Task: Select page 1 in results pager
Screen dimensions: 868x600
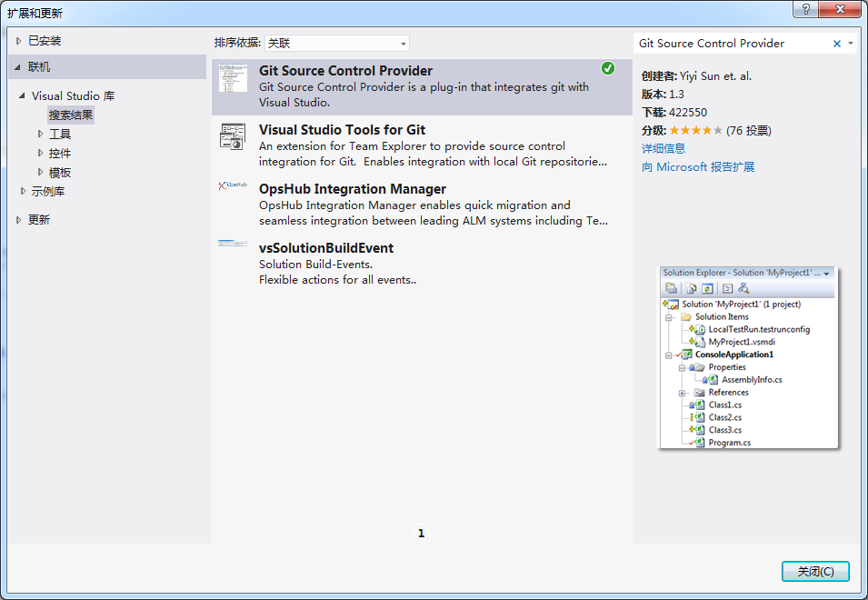Action: (x=421, y=534)
